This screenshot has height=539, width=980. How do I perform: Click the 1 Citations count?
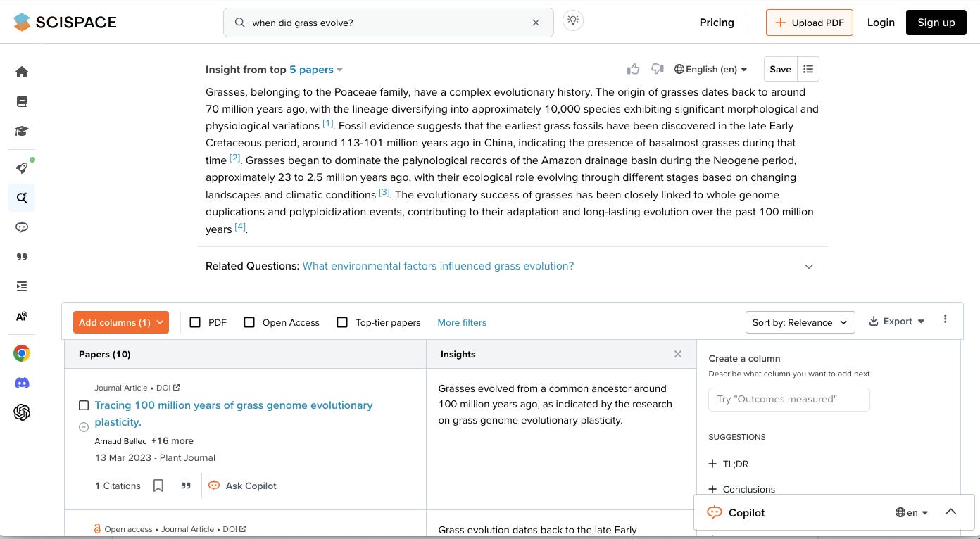pyautogui.click(x=118, y=486)
